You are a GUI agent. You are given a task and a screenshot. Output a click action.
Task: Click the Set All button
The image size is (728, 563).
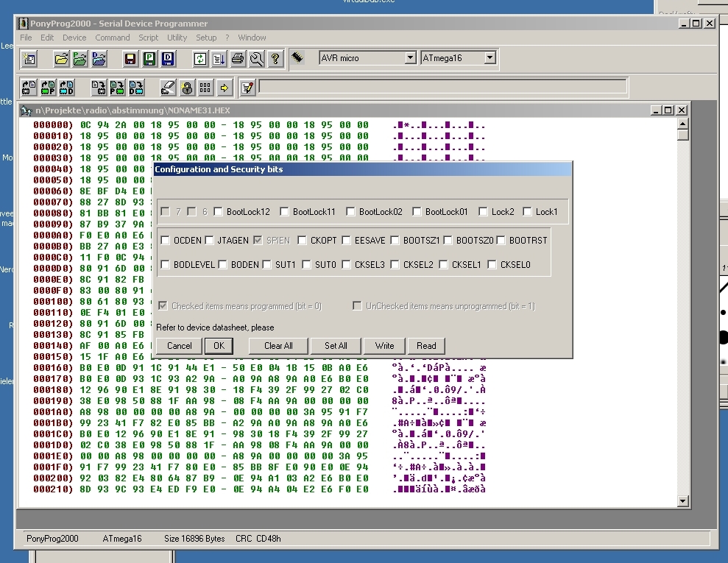pos(336,346)
